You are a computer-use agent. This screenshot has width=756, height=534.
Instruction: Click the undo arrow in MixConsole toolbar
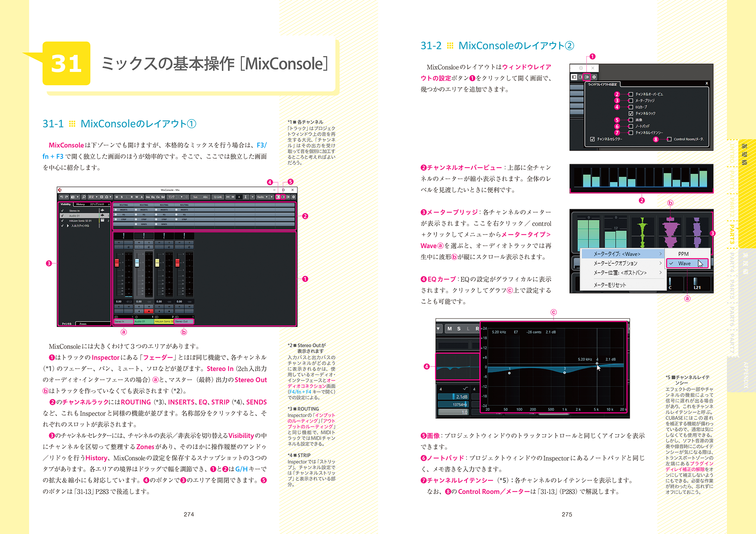(x=62, y=197)
